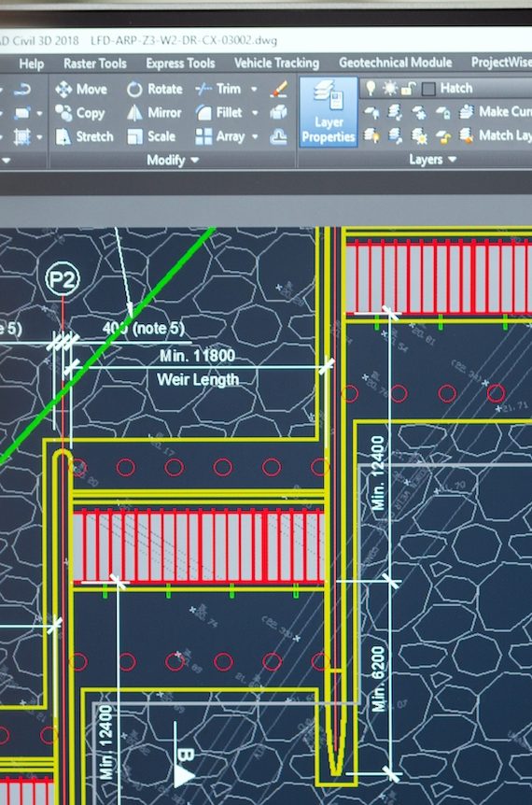Viewport: 532px width, 805px height.
Task: Toggle layer freeze sun icon
Action: pyautogui.click(x=390, y=88)
